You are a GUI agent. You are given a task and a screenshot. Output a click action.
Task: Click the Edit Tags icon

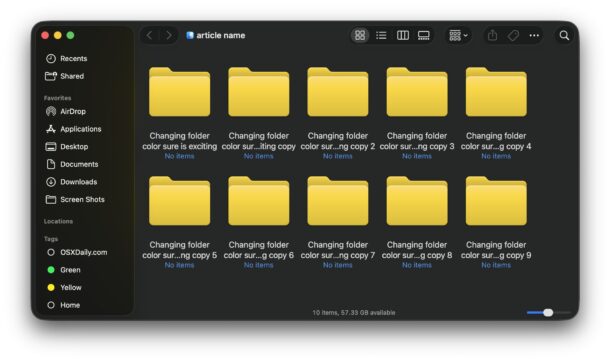pos(514,35)
